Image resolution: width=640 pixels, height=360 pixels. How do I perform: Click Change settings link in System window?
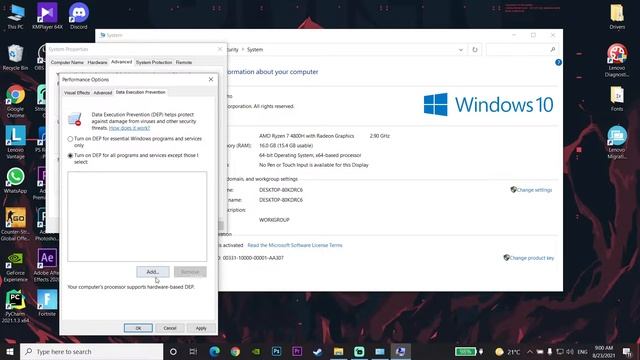tap(534, 190)
